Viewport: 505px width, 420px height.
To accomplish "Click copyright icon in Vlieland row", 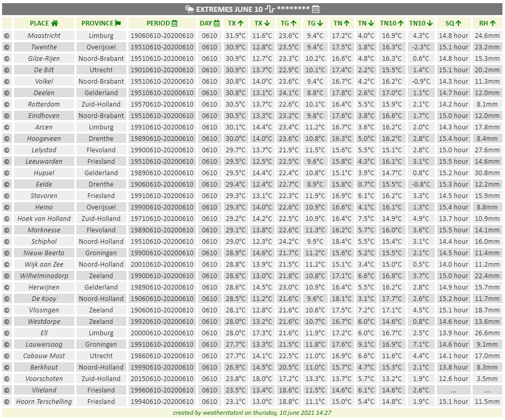I will [7, 390].
